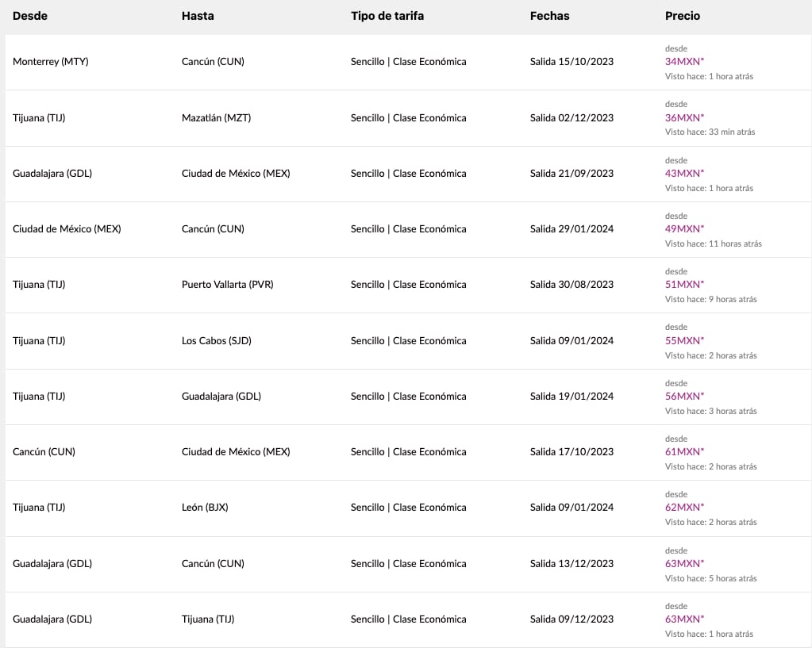Open the 56MXN Tijuana to Guadalajara price
The image size is (812, 648).
pyautogui.click(x=684, y=396)
